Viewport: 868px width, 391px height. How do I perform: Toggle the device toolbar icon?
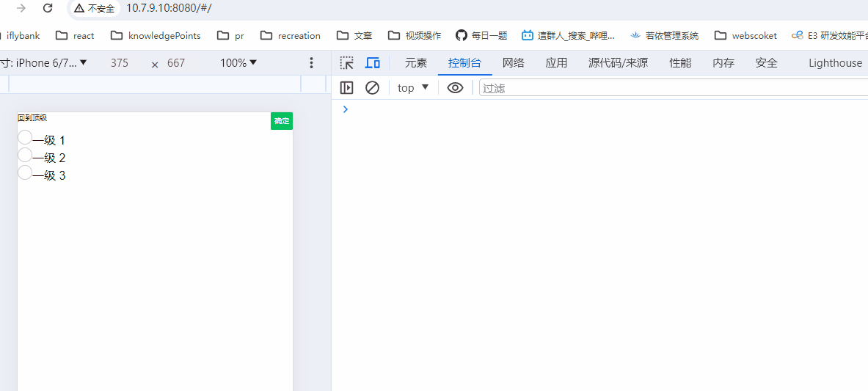pyautogui.click(x=373, y=62)
